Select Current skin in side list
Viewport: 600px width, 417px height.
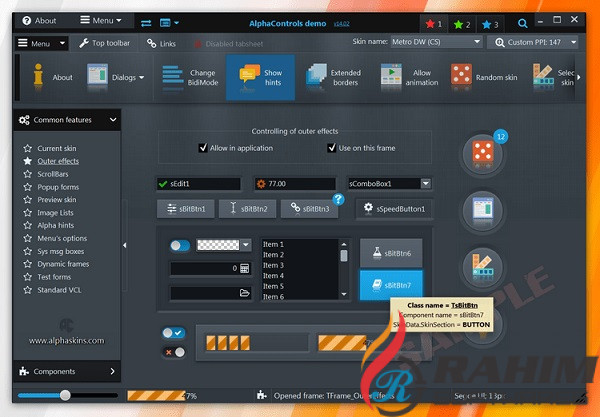(x=57, y=148)
